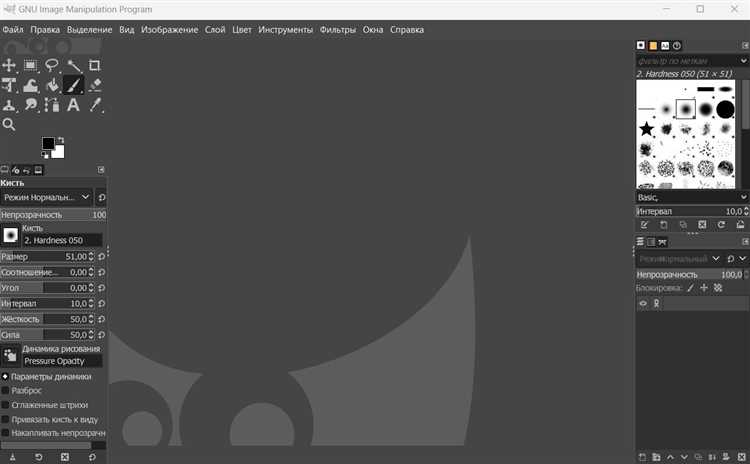The width and height of the screenshot is (750, 464).
Task: Select the Fuzzy Select wand tool
Action: click(x=74, y=65)
